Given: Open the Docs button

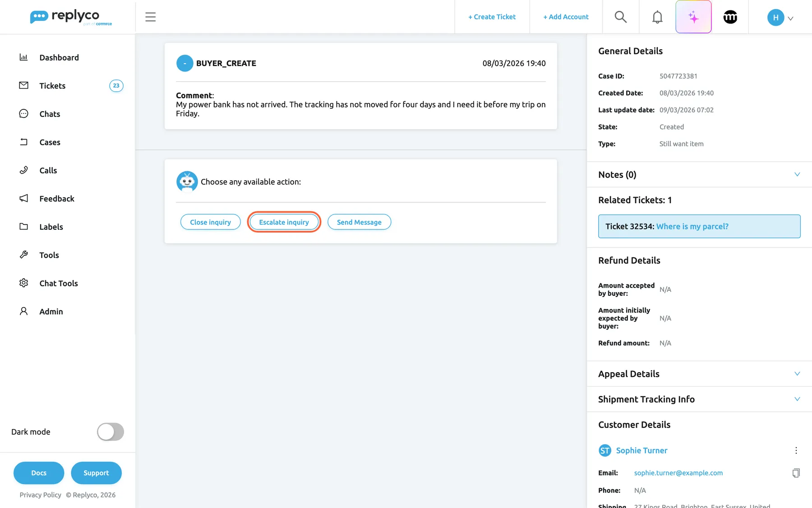Looking at the screenshot, I should [x=39, y=473].
